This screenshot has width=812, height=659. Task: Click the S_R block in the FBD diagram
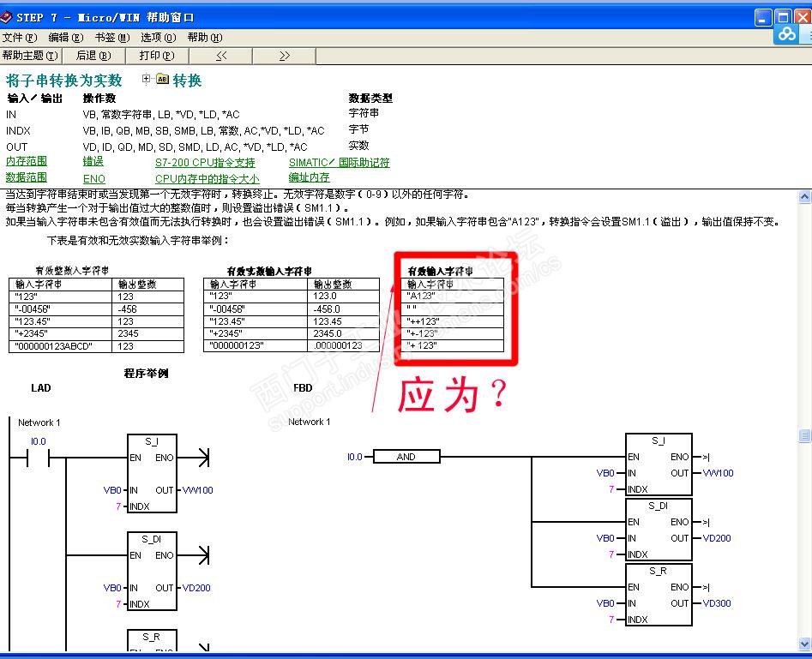click(x=659, y=595)
